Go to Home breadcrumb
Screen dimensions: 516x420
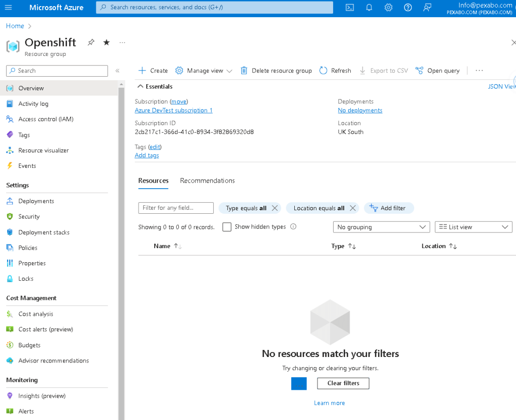click(x=15, y=26)
